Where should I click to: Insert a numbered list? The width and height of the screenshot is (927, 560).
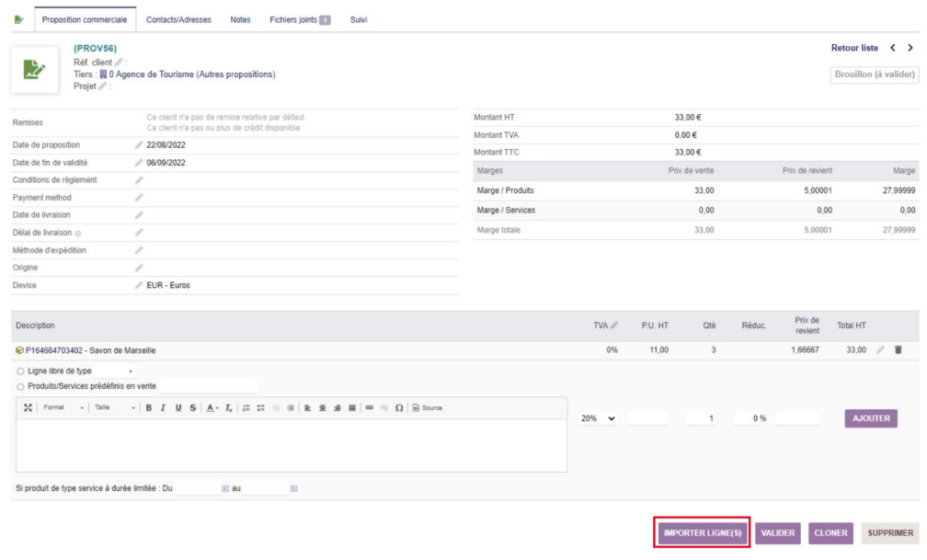[x=246, y=408]
